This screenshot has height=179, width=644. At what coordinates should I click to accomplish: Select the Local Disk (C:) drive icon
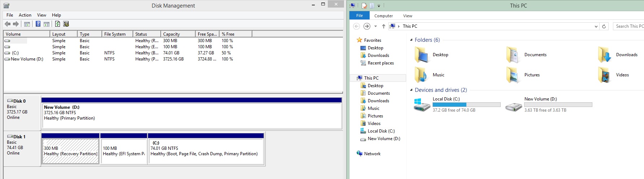pyautogui.click(x=422, y=105)
